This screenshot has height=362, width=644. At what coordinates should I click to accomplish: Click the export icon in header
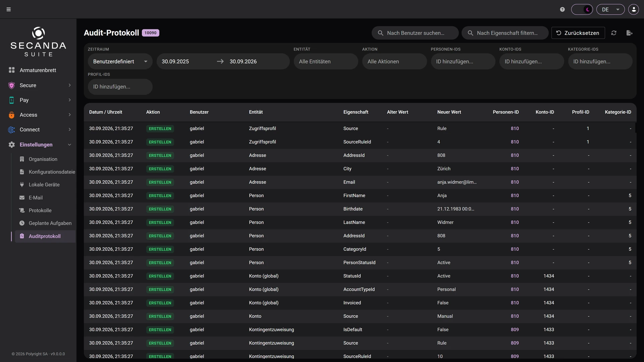[629, 33]
